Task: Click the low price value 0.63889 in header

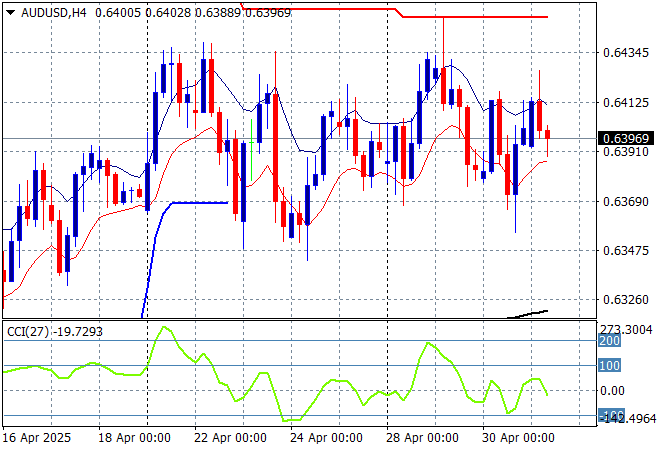Action: 218,13
